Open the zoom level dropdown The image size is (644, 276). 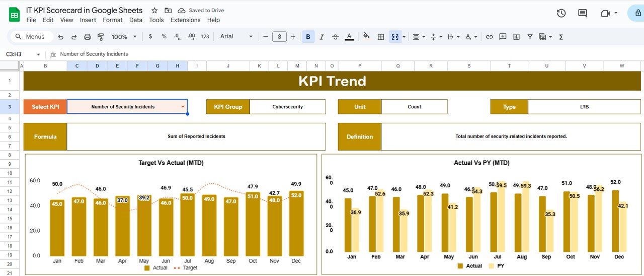click(123, 37)
